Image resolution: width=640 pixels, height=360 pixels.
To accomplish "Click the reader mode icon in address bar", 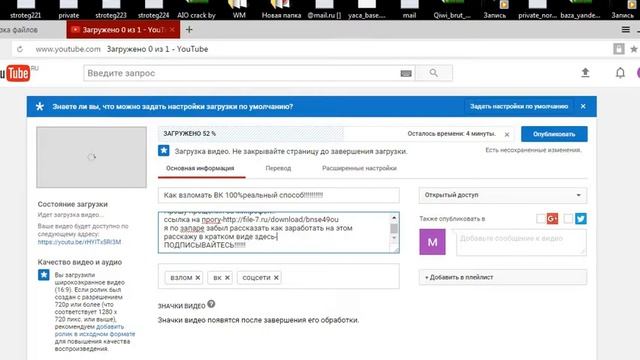I will click(618, 49).
